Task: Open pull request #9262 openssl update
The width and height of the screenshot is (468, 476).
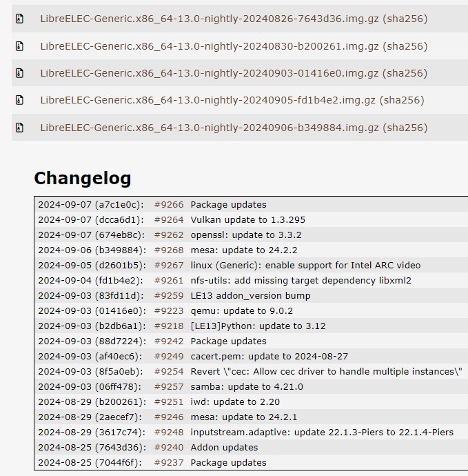Action: (x=169, y=235)
